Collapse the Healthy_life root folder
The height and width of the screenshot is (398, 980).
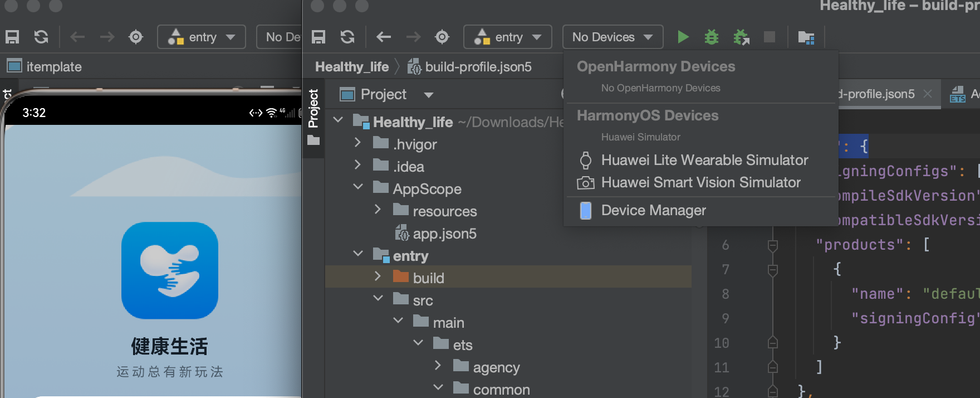coord(338,120)
